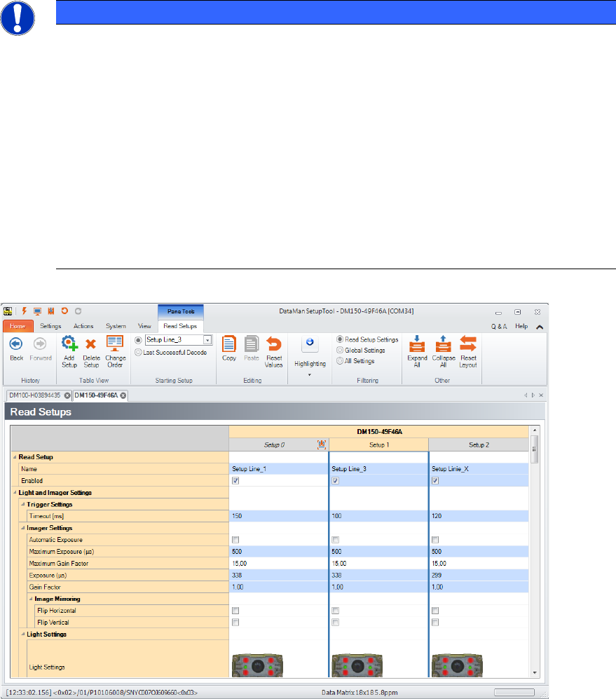Viewport: 616px width, 699px height.
Task: Click the tab scroll right arrow
Action: click(x=533, y=395)
